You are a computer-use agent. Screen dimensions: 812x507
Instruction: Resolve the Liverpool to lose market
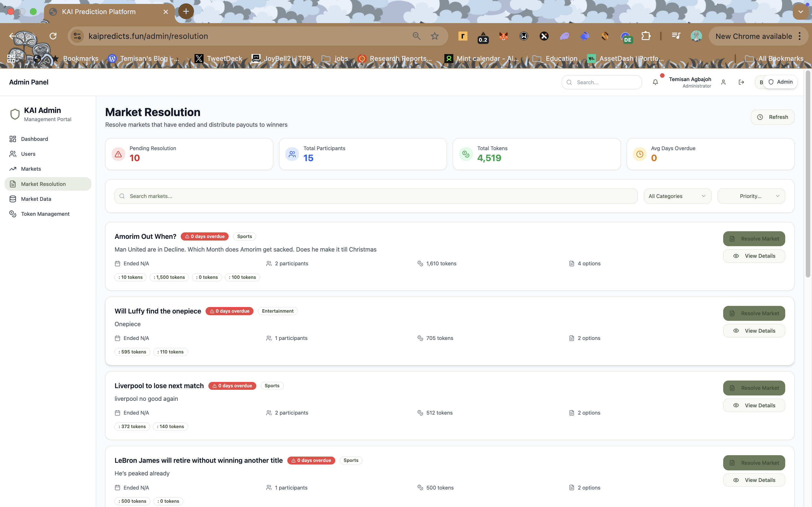pyautogui.click(x=754, y=388)
